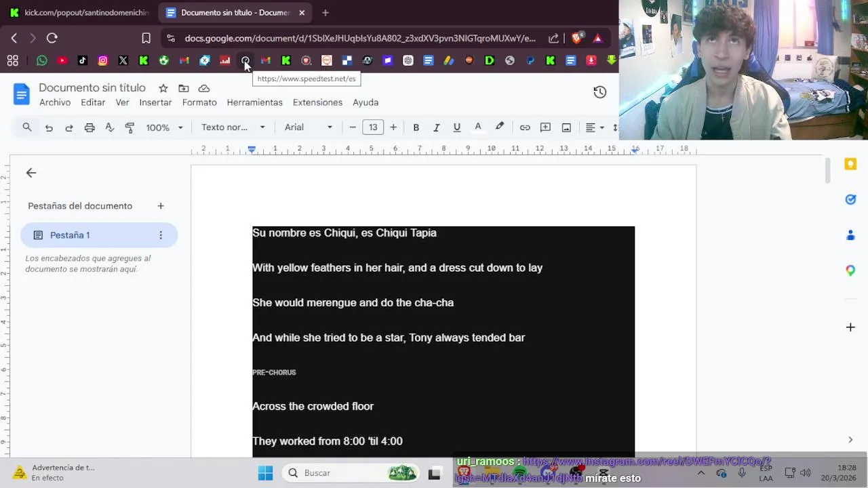868x488 pixels.
Task: Toggle italic formatting
Action: pos(437,127)
